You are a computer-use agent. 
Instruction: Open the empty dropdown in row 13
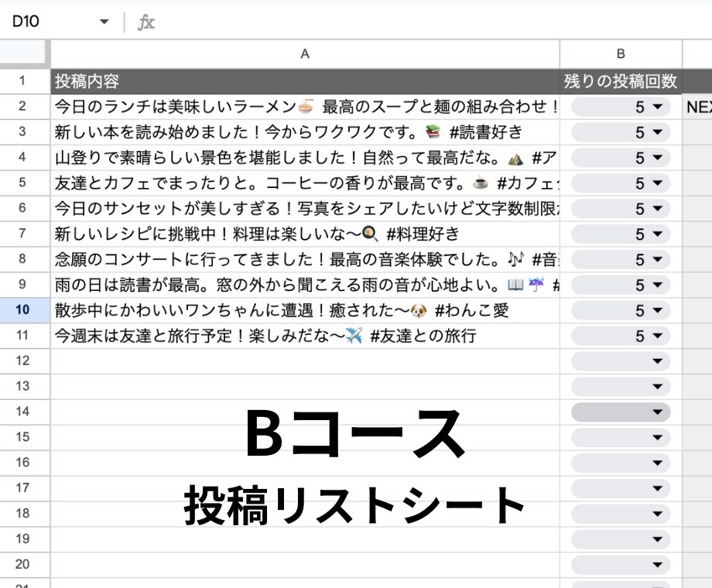(x=620, y=386)
